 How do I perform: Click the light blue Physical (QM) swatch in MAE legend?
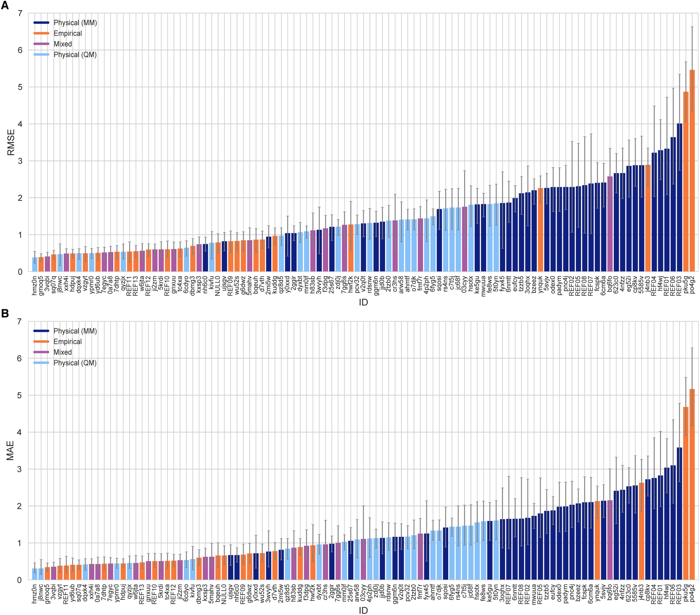coord(41,363)
